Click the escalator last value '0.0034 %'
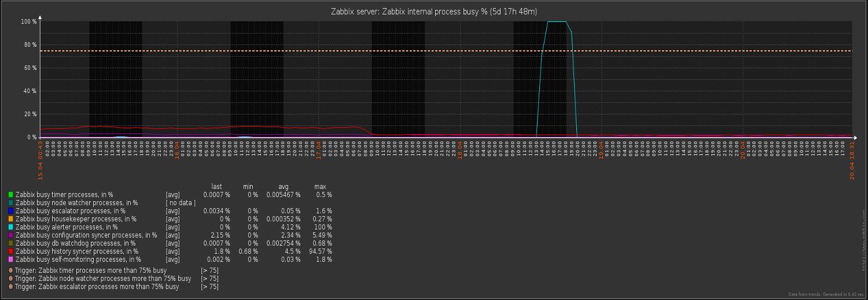868x300 pixels. pos(216,211)
